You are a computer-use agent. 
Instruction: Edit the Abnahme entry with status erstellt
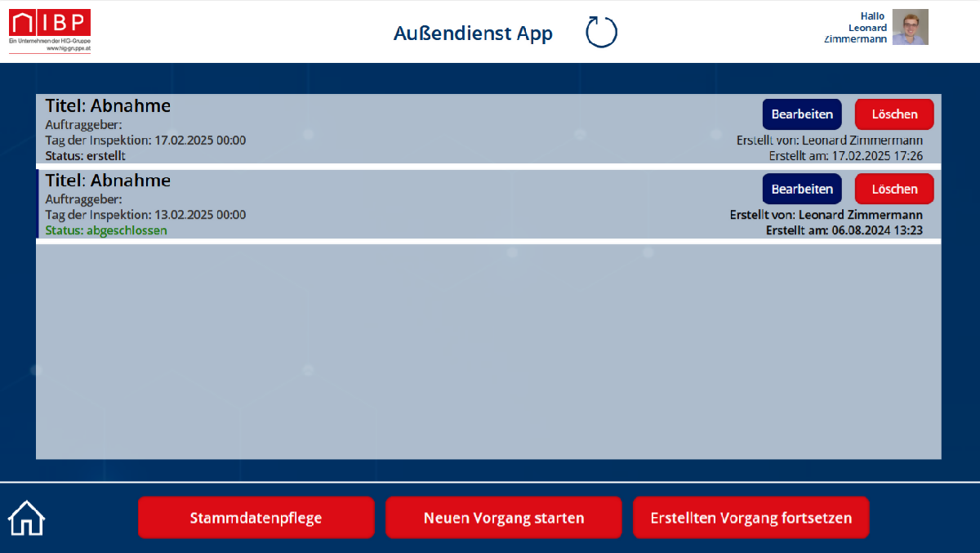801,114
